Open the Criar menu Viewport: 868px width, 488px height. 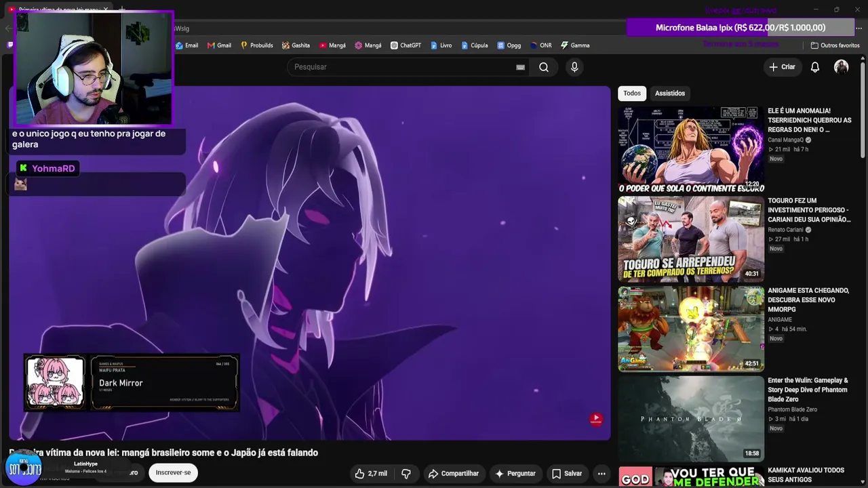click(x=782, y=67)
